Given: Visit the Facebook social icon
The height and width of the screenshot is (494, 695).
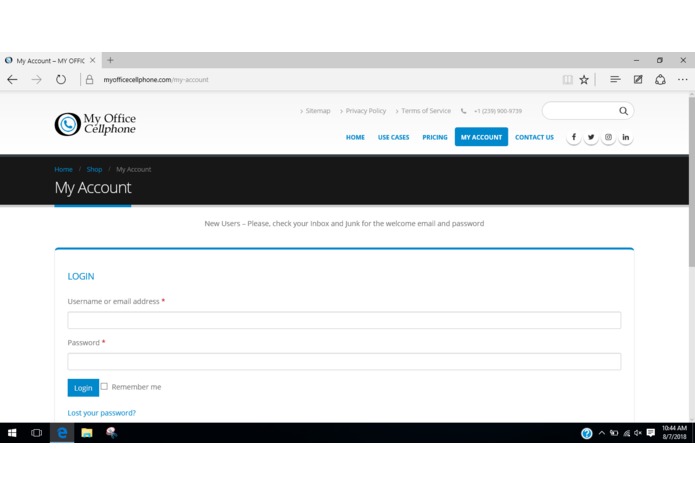Looking at the screenshot, I should pos(574,137).
